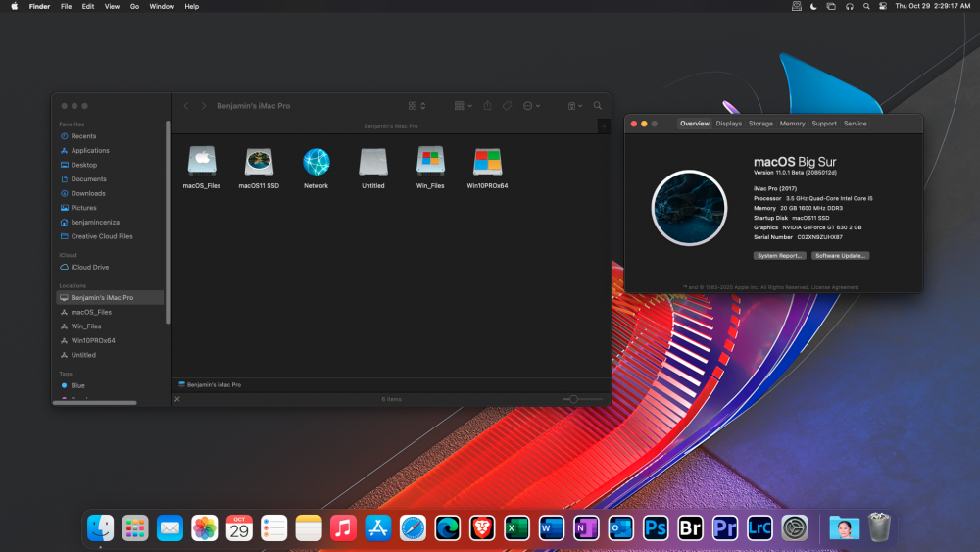Open System Preferences from the Dock
The height and width of the screenshot is (552, 980).
[x=795, y=528]
